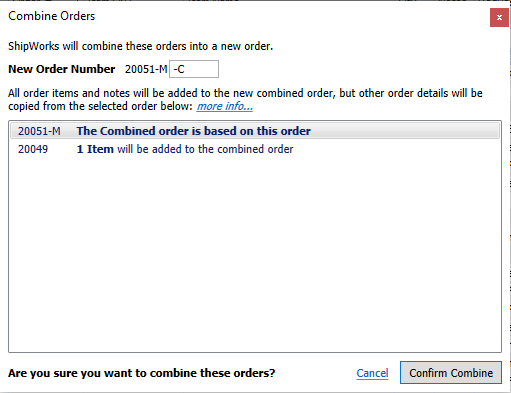Cancel combining the orders
The height and width of the screenshot is (393, 511).
coord(372,373)
